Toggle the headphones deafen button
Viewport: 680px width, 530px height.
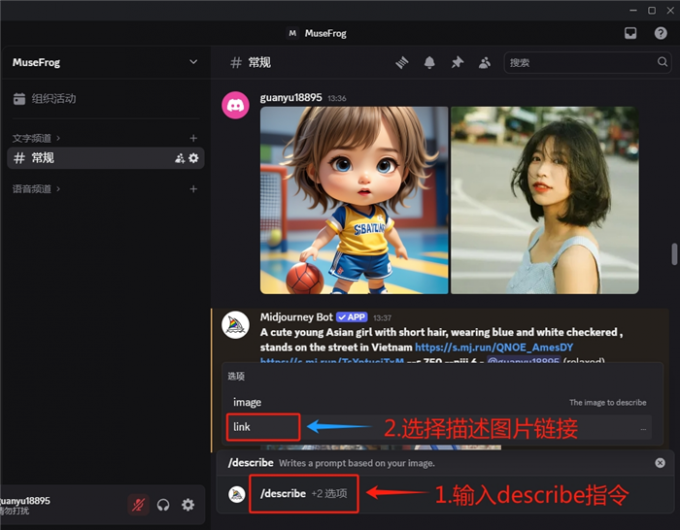[x=163, y=505]
